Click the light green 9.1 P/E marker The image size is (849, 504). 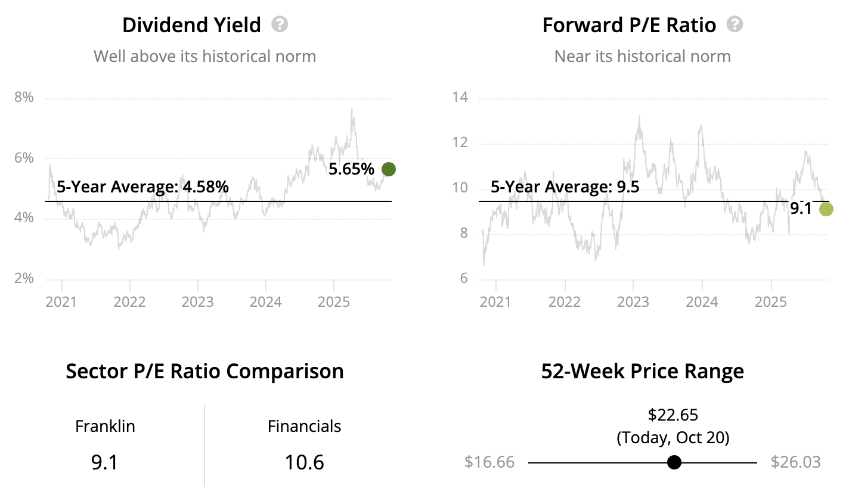(826, 209)
